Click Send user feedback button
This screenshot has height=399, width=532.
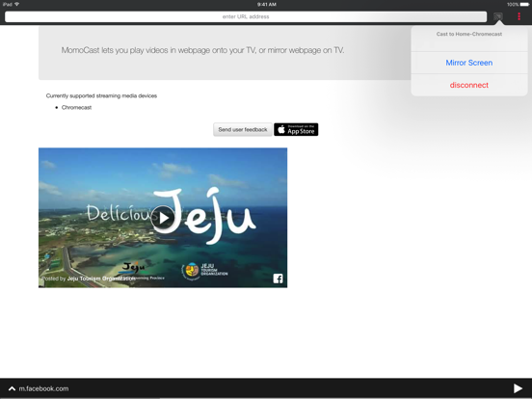[x=243, y=129]
